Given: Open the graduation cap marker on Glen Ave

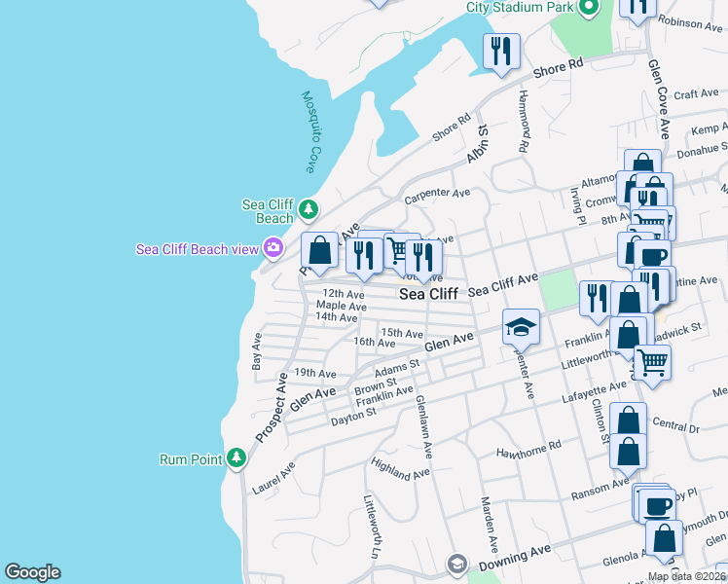Looking at the screenshot, I should pos(521,330).
